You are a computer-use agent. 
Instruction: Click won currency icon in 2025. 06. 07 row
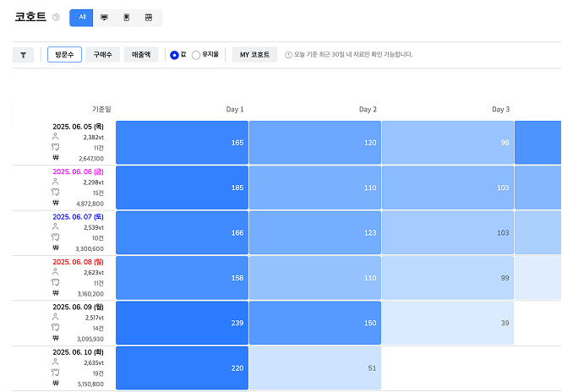pyautogui.click(x=56, y=248)
